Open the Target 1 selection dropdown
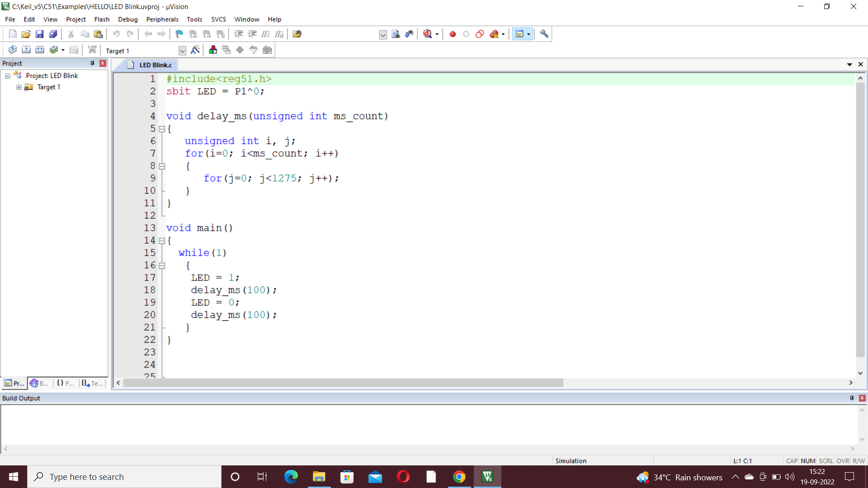The width and height of the screenshot is (868, 488). coord(182,51)
